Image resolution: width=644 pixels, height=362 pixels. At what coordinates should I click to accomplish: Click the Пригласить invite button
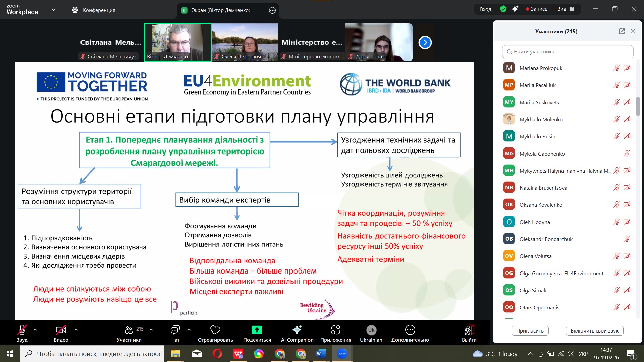pos(530,330)
